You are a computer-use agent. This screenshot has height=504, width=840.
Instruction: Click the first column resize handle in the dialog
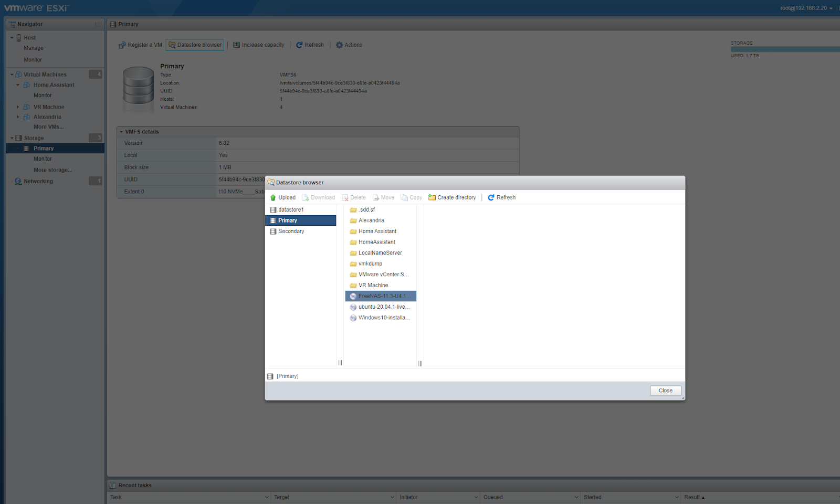[x=340, y=363]
